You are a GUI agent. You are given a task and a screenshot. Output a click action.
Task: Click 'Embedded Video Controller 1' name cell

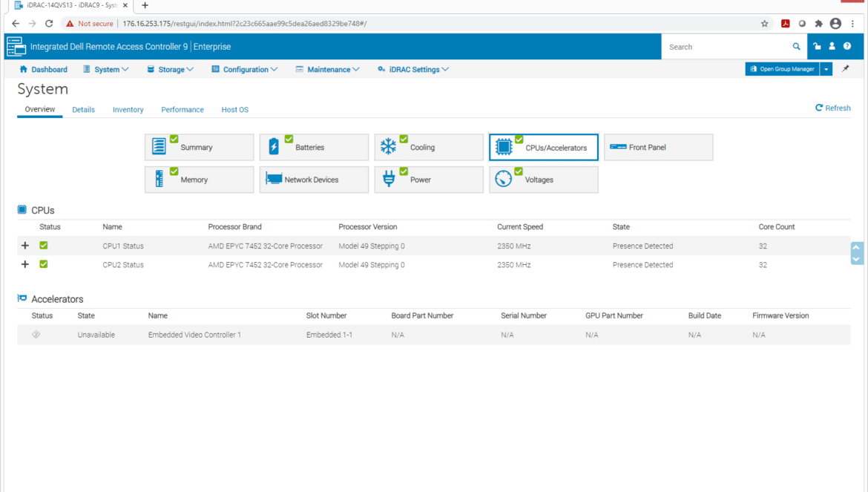194,335
